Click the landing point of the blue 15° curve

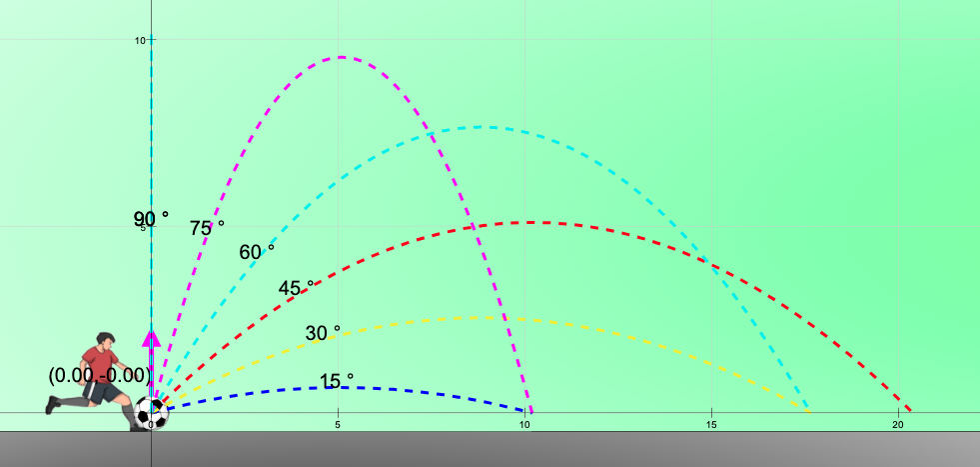pos(524,411)
